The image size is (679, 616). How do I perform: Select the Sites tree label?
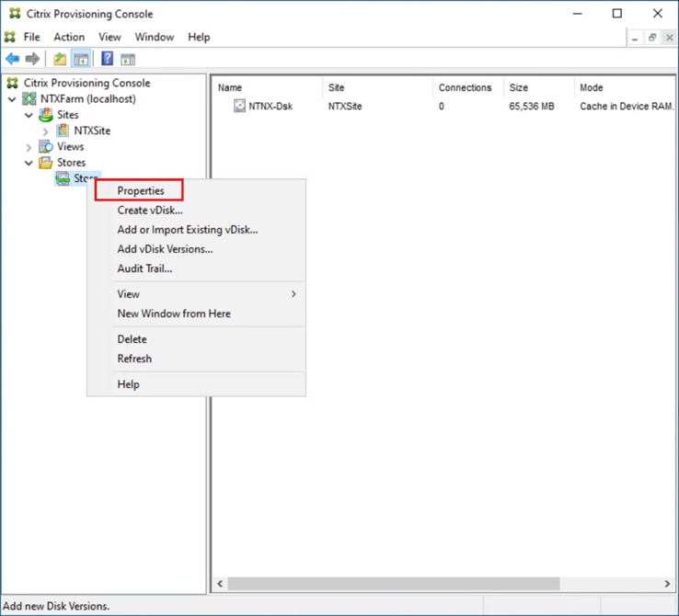tap(68, 115)
